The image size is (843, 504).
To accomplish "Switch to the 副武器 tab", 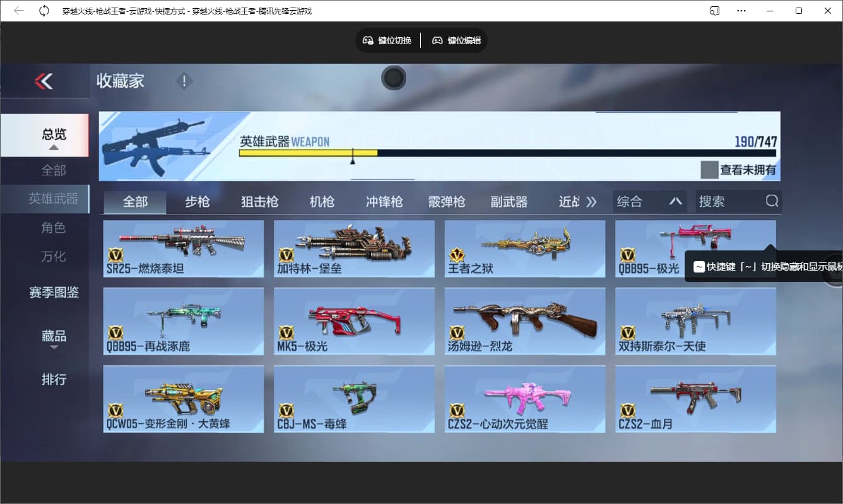I will pos(509,202).
